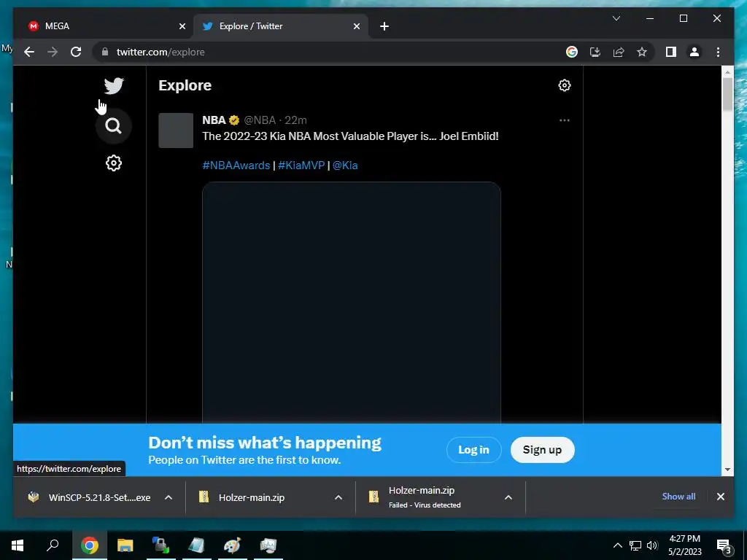Expand options for the failed Holzer-main.zip download
The height and width of the screenshot is (560, 747).
point(508,497)
